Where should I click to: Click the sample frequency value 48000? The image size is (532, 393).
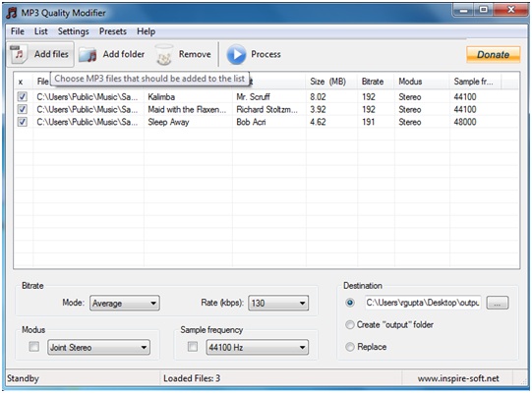point(465,122)
